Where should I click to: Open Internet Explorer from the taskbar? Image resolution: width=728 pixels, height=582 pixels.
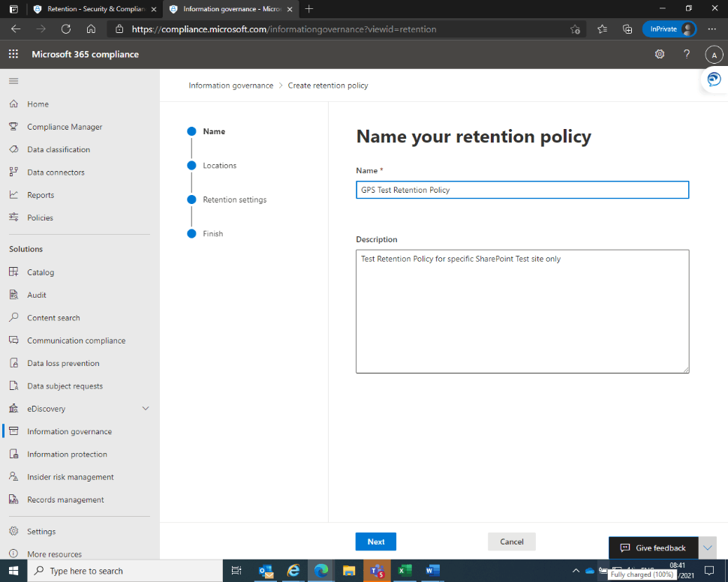[x=293, y=571]
